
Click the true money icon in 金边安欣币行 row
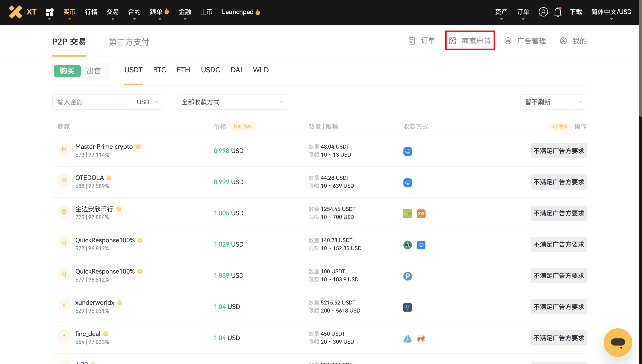tap(421, 214)
